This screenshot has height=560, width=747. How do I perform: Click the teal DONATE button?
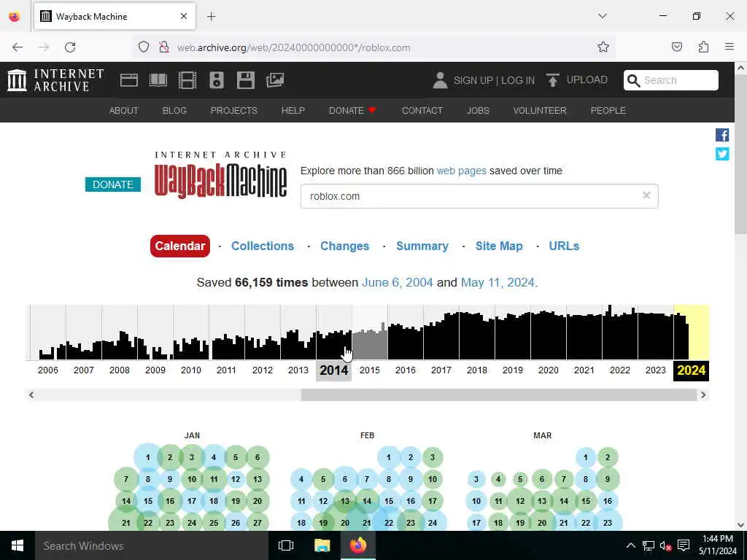[113, 184]
